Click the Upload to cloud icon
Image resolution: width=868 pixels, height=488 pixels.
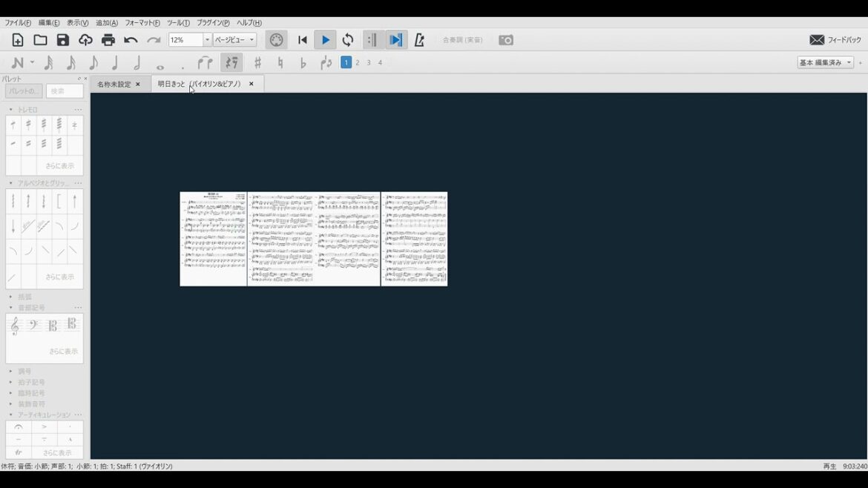click(85, 40)
